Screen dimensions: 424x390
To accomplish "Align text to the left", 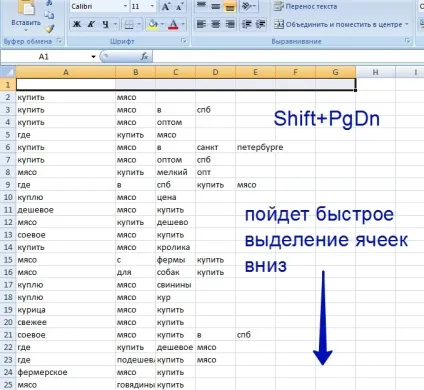I will (x=201, y=24).
